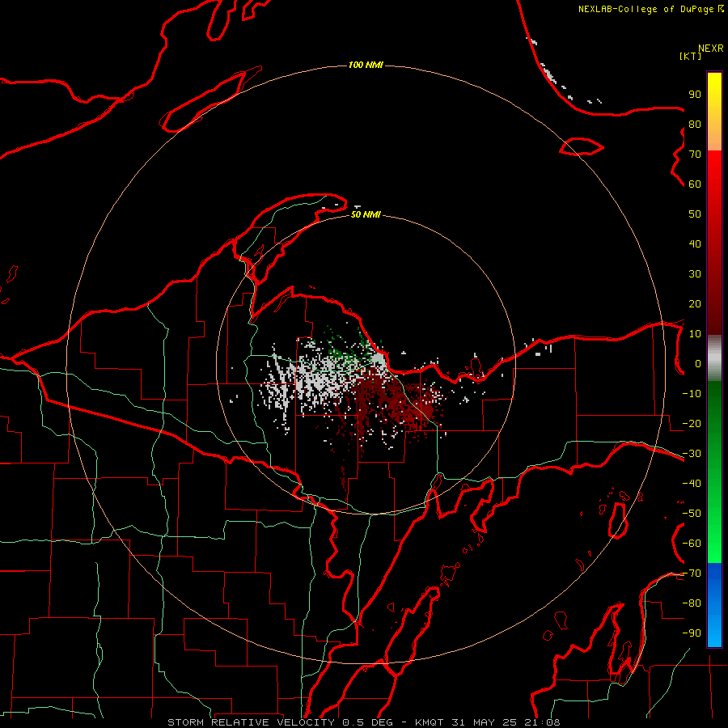Click the -70 scale value

click(692, 574)
